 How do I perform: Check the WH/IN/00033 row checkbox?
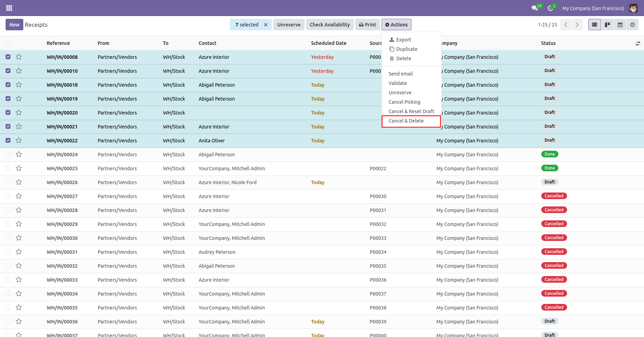click(8, 280)
